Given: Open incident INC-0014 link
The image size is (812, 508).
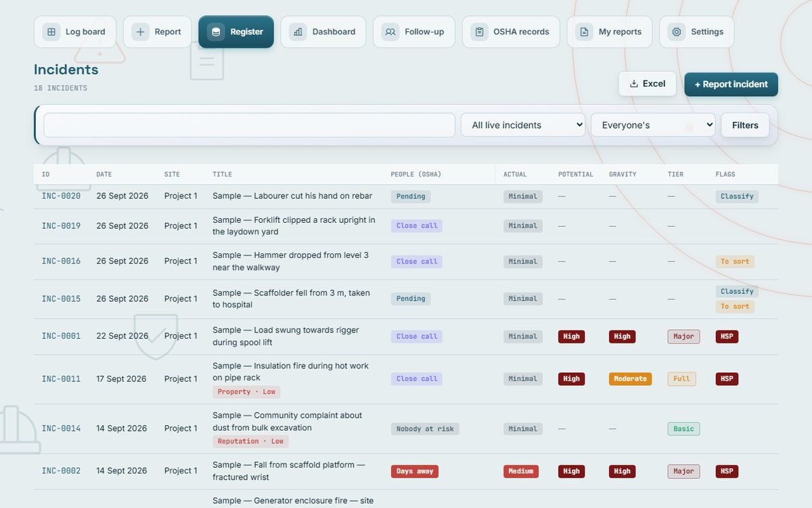Looking at the screenshot, I should coord(61,429).
